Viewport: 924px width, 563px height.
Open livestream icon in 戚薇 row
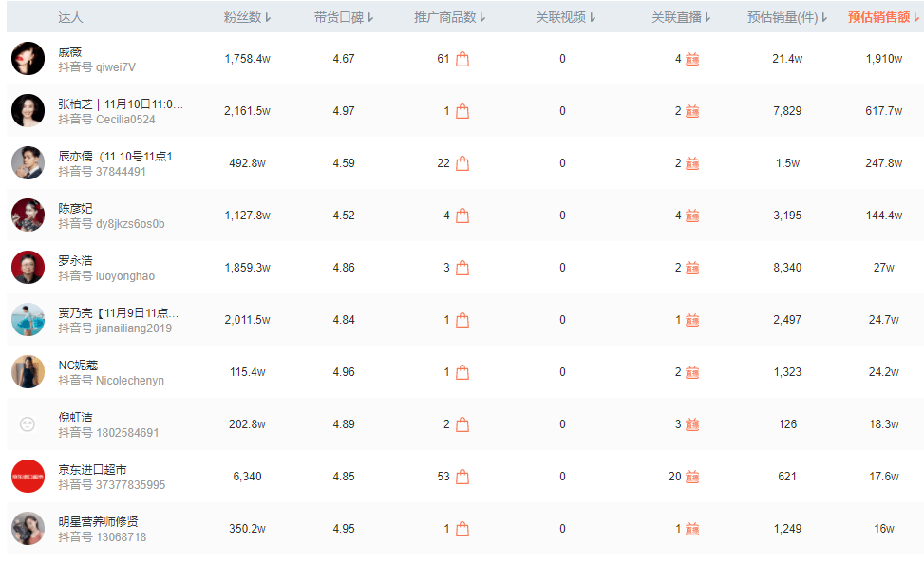(692, 59)
